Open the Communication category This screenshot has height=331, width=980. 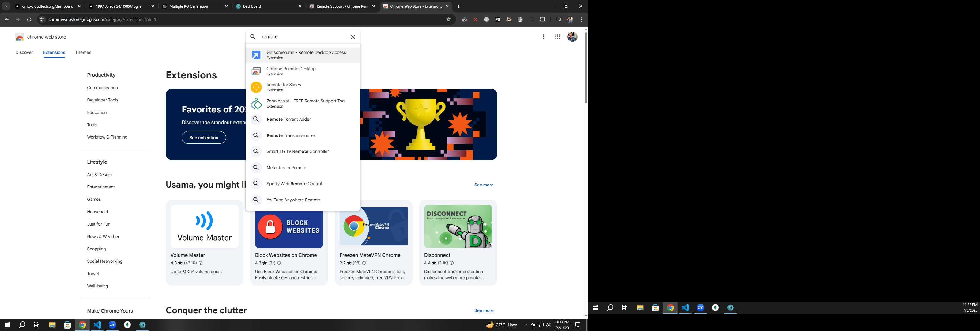(x=102, y=88)
